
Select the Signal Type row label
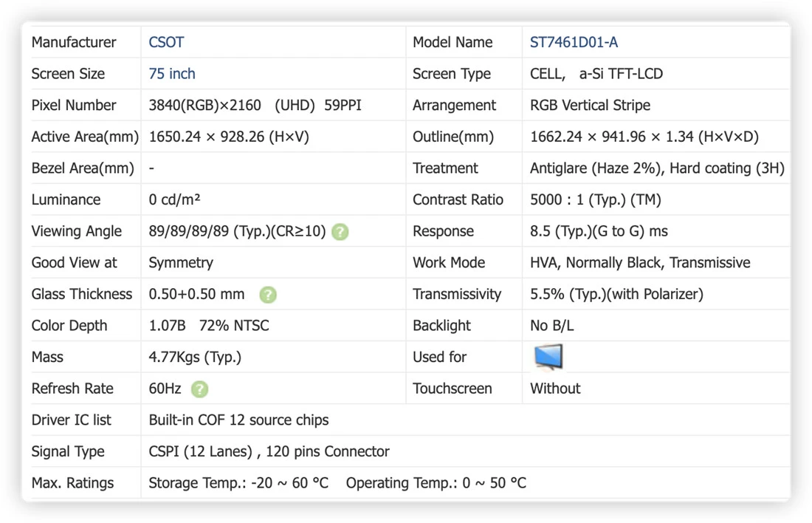[x=68, y=451]
